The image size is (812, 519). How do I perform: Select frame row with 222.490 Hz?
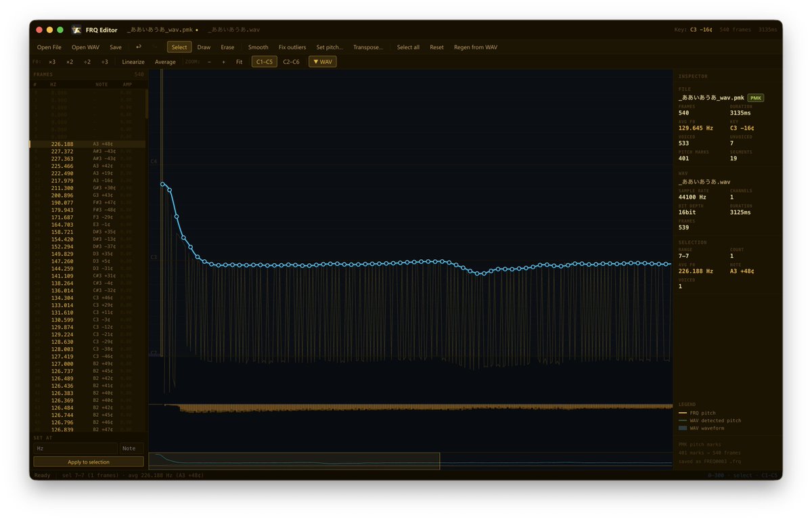(87, 173)
